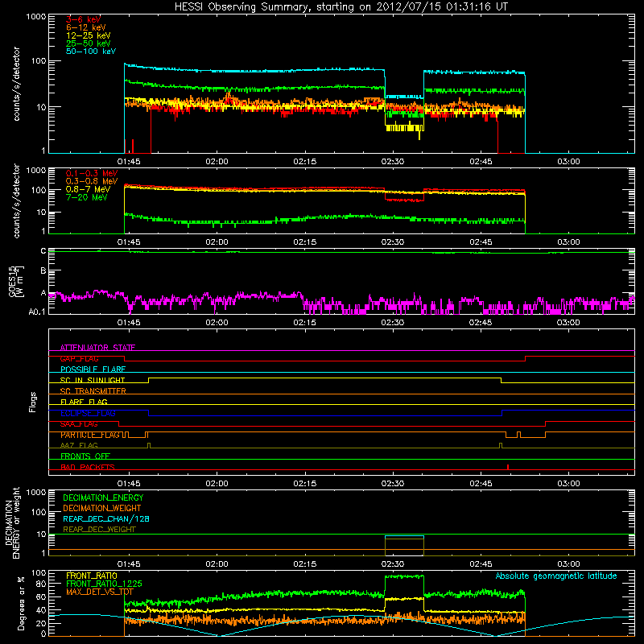Click the 0.1-0.3 MeV legend entry
Screen dimensions: 644x644
click(92, 173)
